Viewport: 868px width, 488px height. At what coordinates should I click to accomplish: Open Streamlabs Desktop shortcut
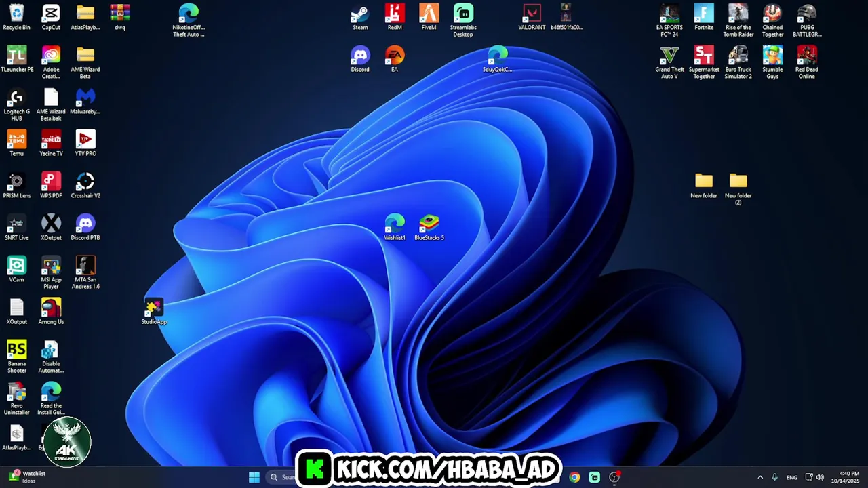coord(463,21)
